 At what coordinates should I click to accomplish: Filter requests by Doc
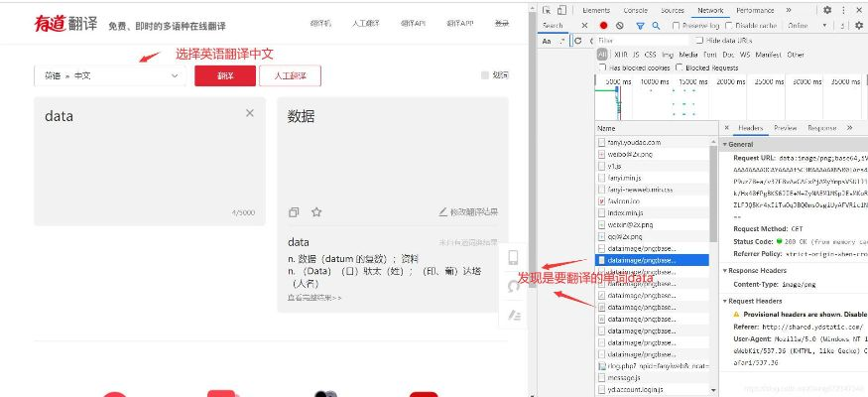[x=728, y=55]
